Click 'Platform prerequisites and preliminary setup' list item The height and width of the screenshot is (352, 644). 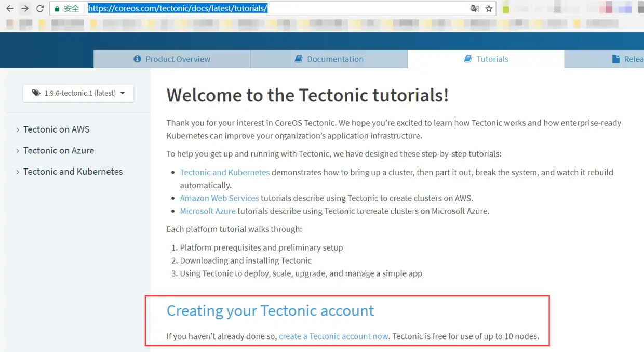tap(261, 247)
